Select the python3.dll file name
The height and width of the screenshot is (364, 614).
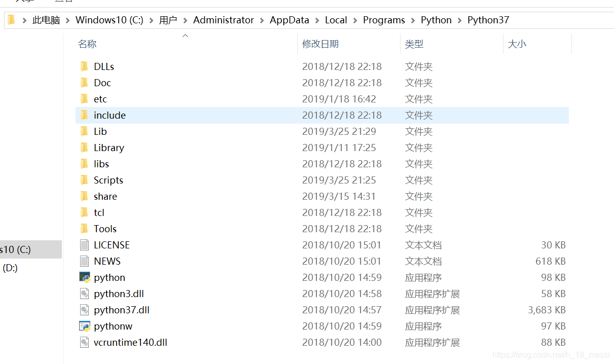119,294
